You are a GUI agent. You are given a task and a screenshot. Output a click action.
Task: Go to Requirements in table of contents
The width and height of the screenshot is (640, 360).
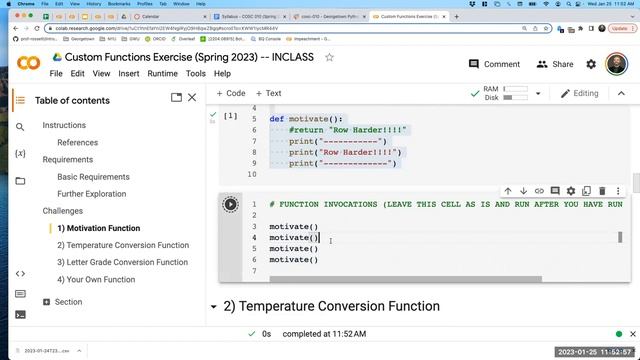click(68, 160)
